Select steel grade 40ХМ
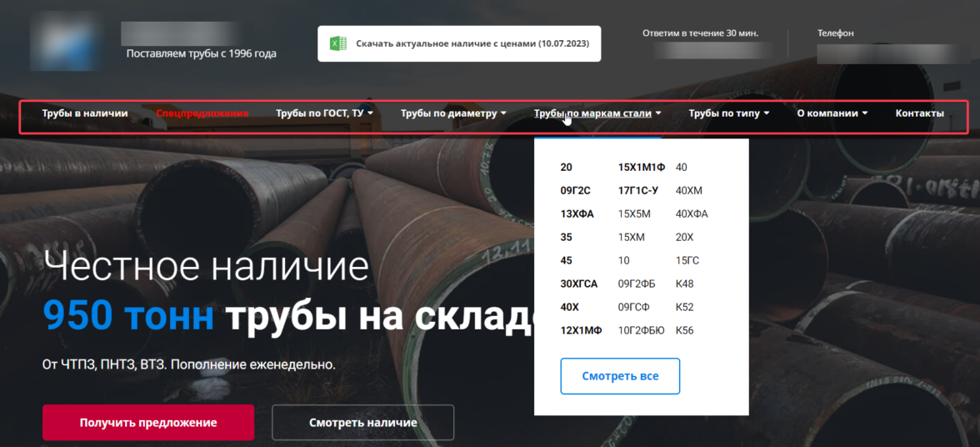Viewport: 980px width, 447px height. tap(689, 191)
